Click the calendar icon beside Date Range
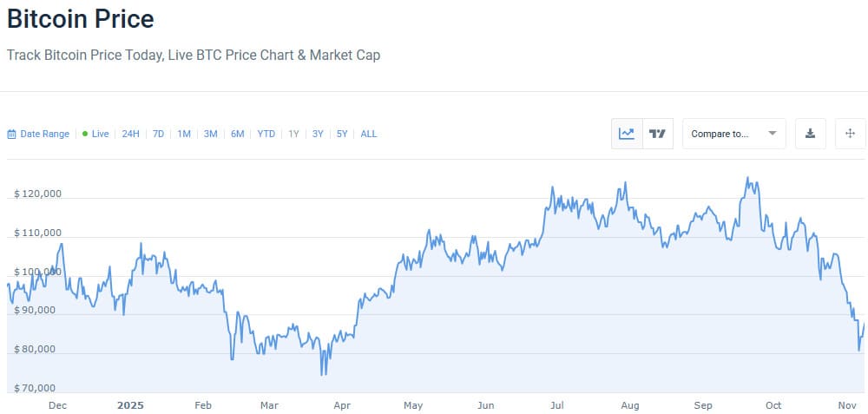This screenshot has width=868, height=414. tap(11, 135)
